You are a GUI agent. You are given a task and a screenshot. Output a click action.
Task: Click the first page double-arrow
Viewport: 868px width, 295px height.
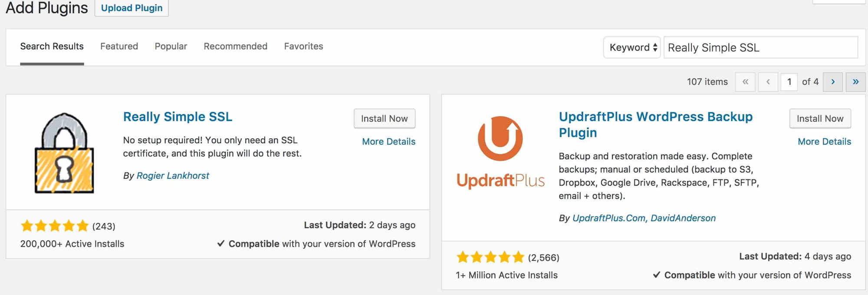[x=745, y=82]
